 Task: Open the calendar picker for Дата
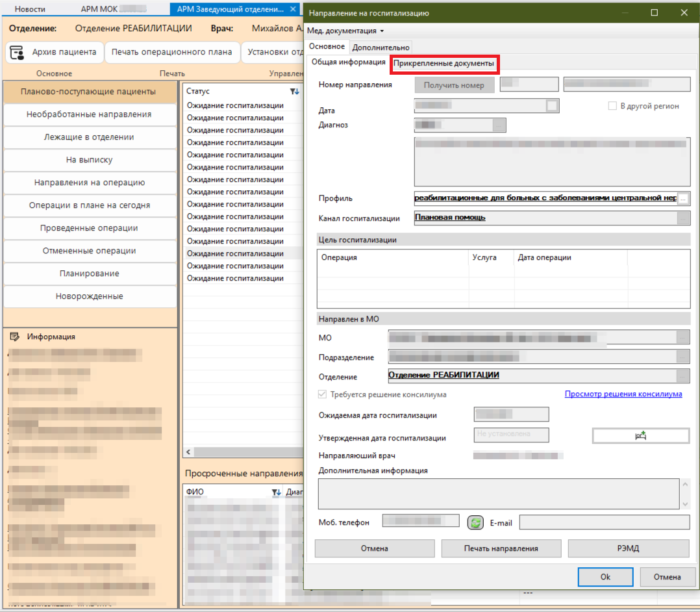[x=552, y=105]
